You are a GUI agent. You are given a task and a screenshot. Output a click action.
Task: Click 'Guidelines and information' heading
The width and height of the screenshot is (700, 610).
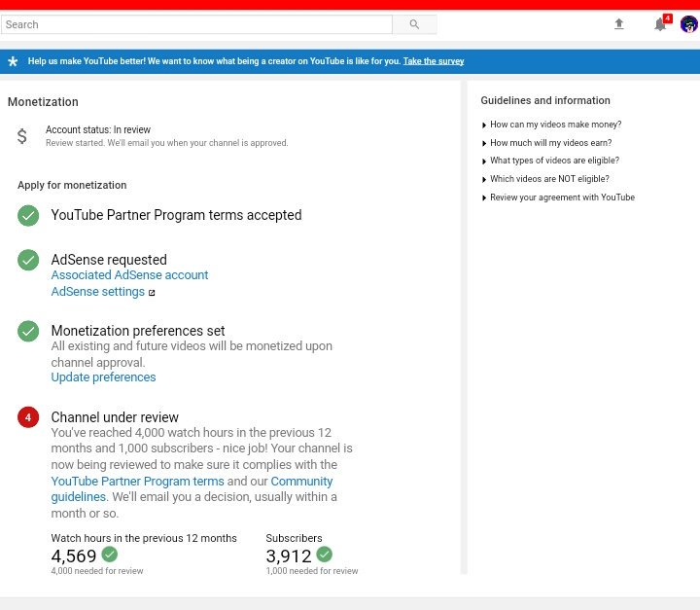545,100
